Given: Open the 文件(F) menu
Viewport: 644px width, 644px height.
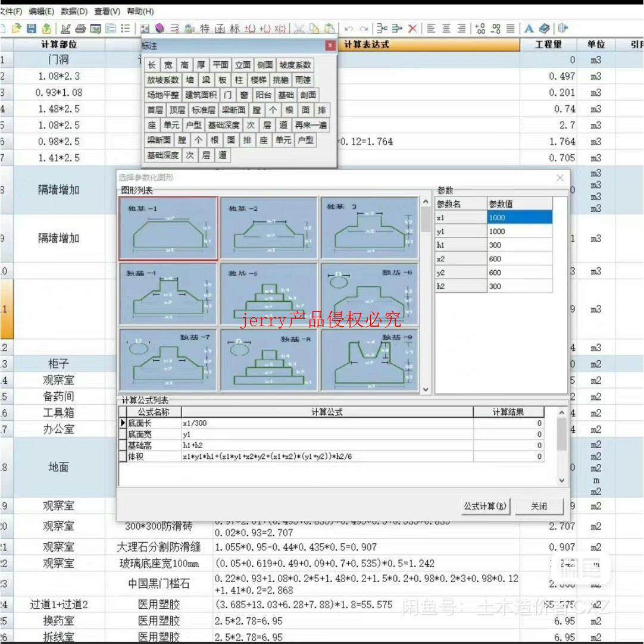Looking at the screenshot, I should click(x=11, y=11).
